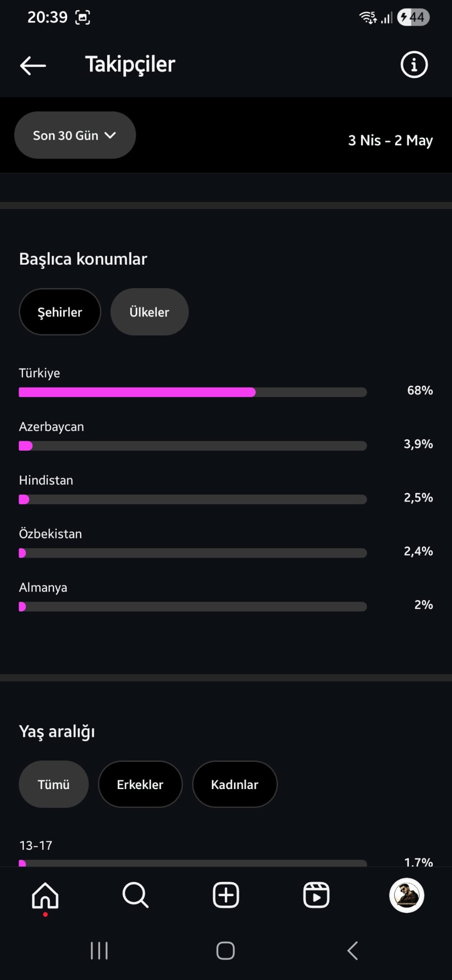Click the chevron beside Son 30 Gün

pos(110,135)
